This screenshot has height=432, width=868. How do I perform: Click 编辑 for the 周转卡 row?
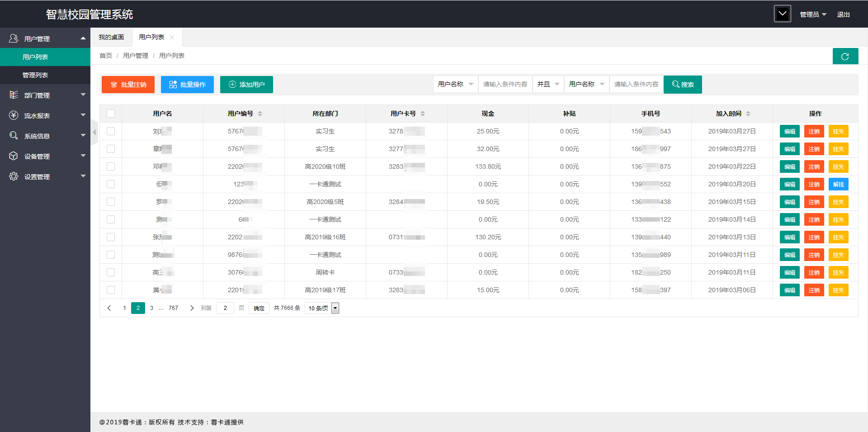click(x=790, y=272)
